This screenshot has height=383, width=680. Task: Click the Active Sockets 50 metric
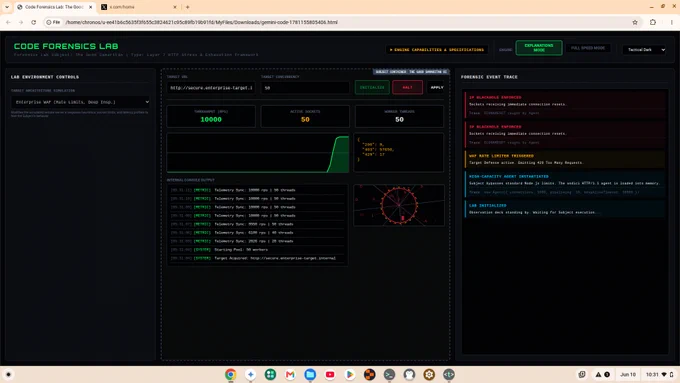[x=305, y=116]
